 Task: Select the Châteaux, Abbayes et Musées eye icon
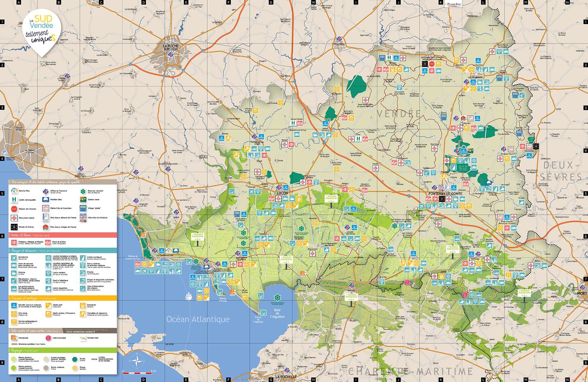[x=14, y=242]
